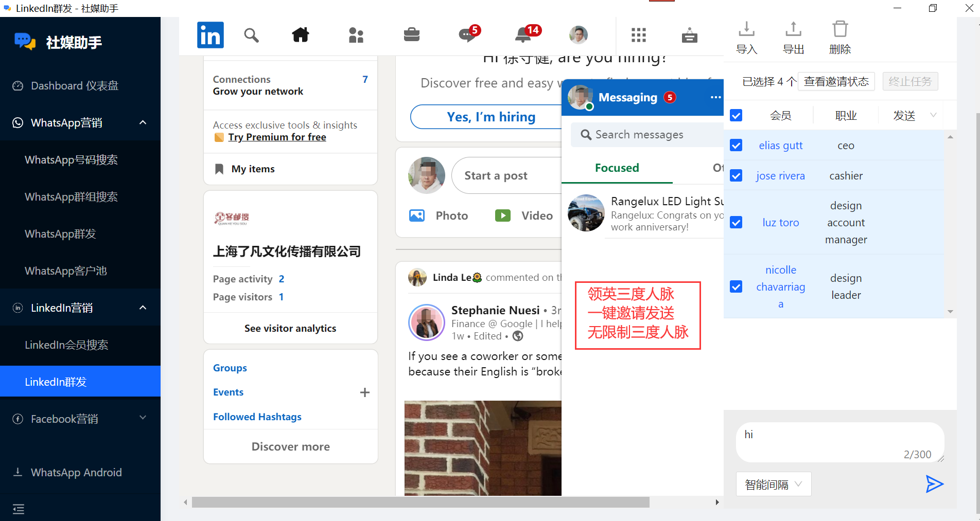The height and width of the screenshot is (521, 980).
Task: Open the Work apps grid icon
Action: click(x=639, y=35)
